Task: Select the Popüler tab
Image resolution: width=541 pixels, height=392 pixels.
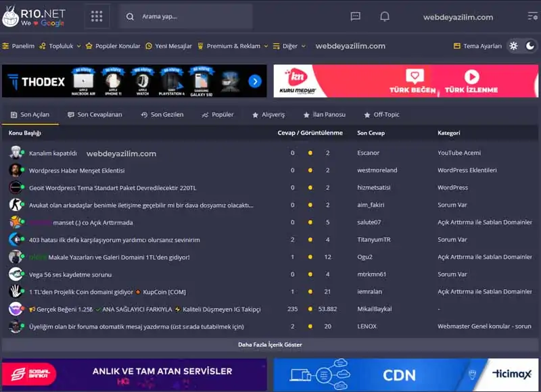Action: tap(218, 115)
